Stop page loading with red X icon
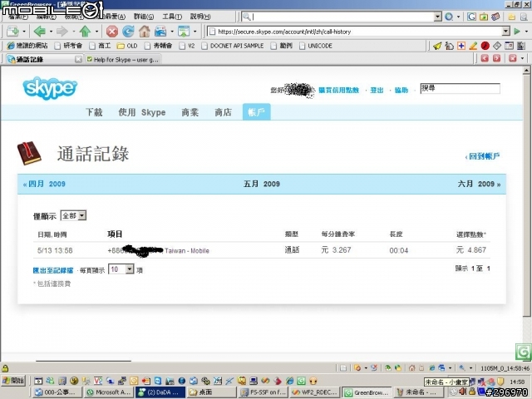The width and height of the screenshot is (532, 399). click(x=112, y=32)
